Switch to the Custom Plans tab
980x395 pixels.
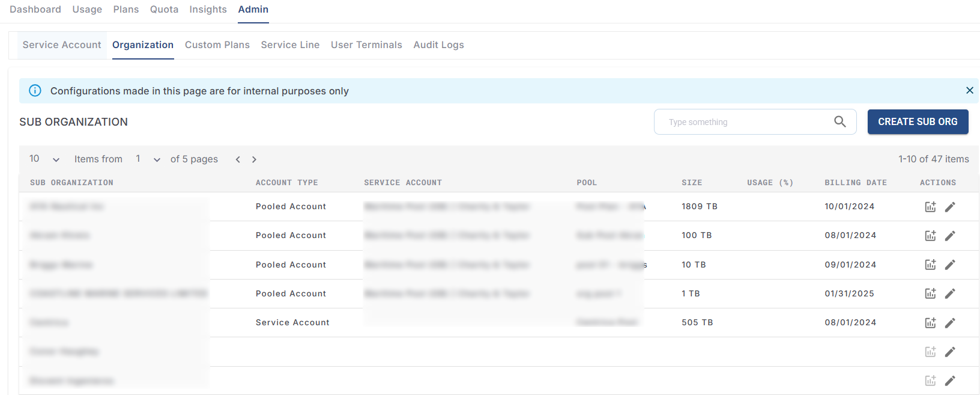[217, 45]
